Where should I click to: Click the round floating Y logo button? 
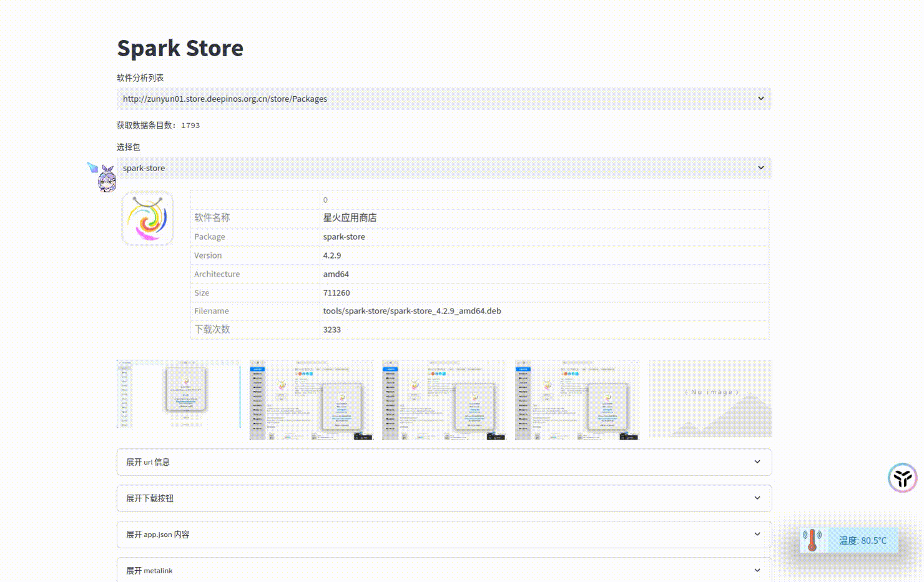point(903,478)
